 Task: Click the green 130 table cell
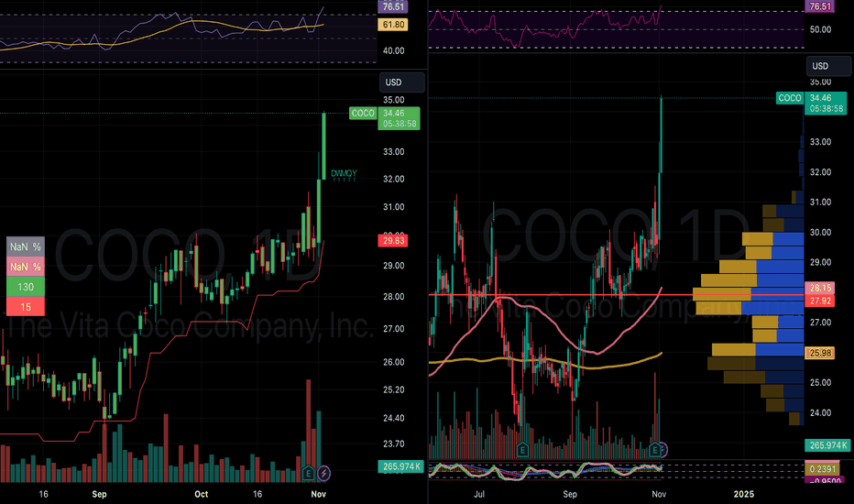tap(26, 287)
